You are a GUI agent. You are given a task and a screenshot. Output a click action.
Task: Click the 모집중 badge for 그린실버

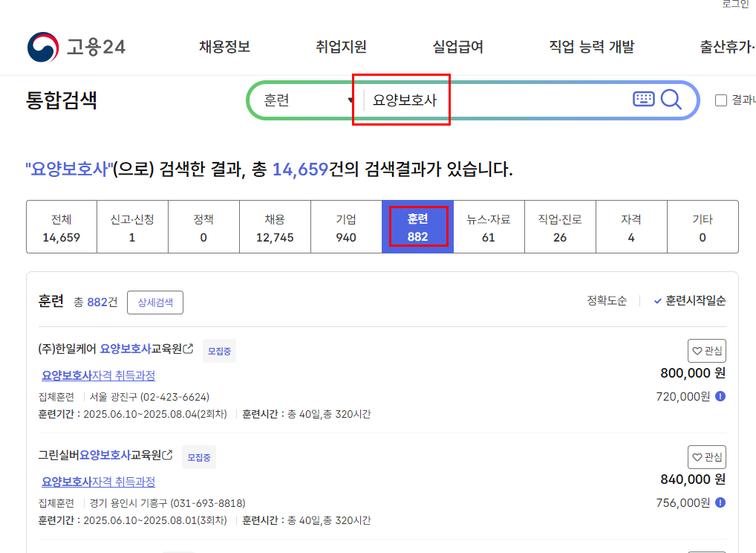(198, 457)
